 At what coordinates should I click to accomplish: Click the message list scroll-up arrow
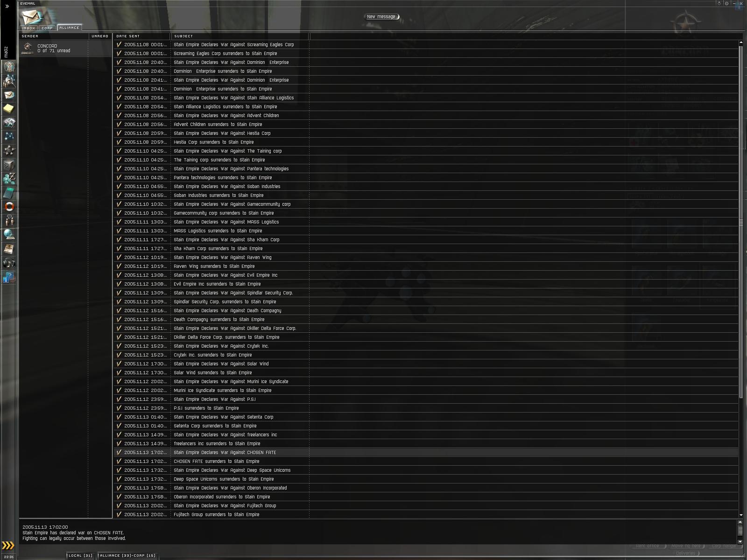(x=740, y=43)
